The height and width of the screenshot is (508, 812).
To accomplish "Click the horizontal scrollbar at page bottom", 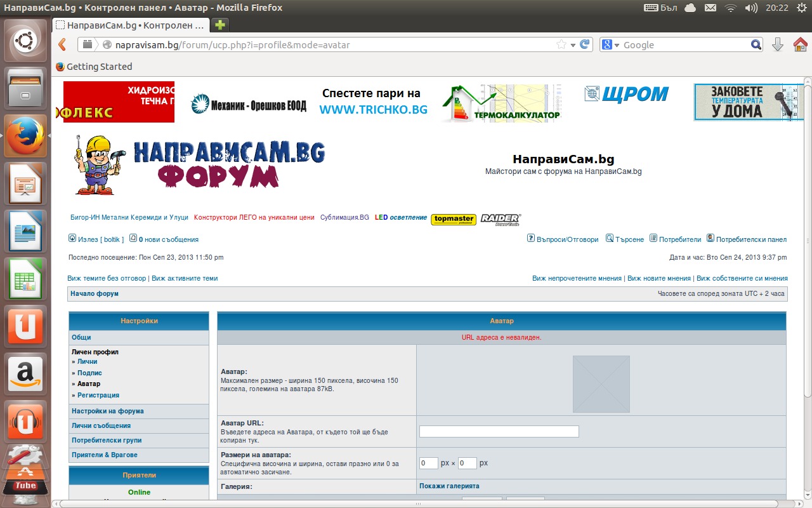I will pos(419,504).
